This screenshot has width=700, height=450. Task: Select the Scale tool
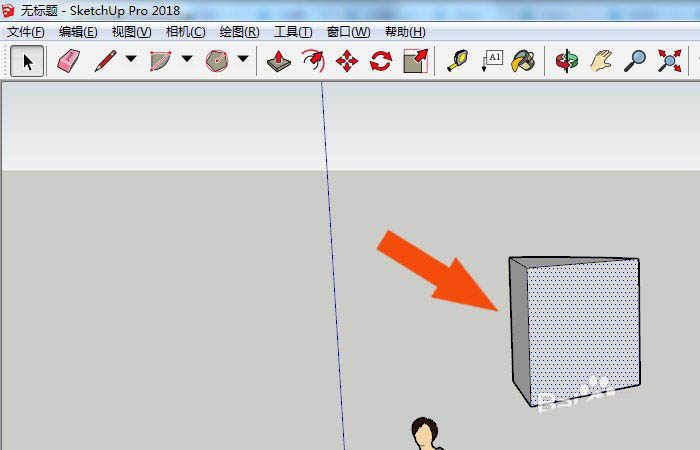pos(416,61)
